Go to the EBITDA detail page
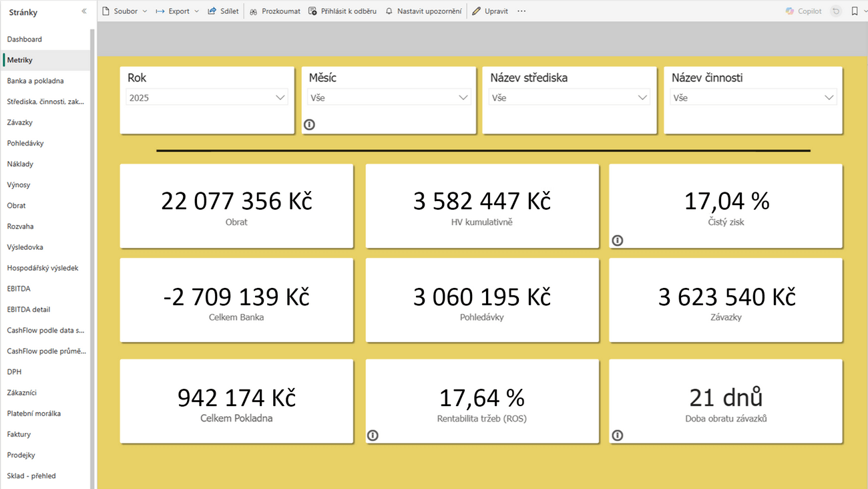The height and width of the screenshot is (489, 868). coord(29,309)
